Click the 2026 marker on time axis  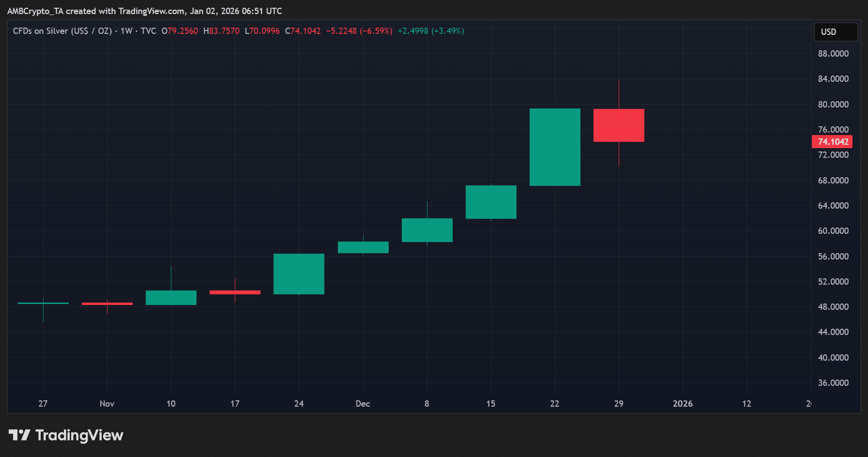click(682, 404)
